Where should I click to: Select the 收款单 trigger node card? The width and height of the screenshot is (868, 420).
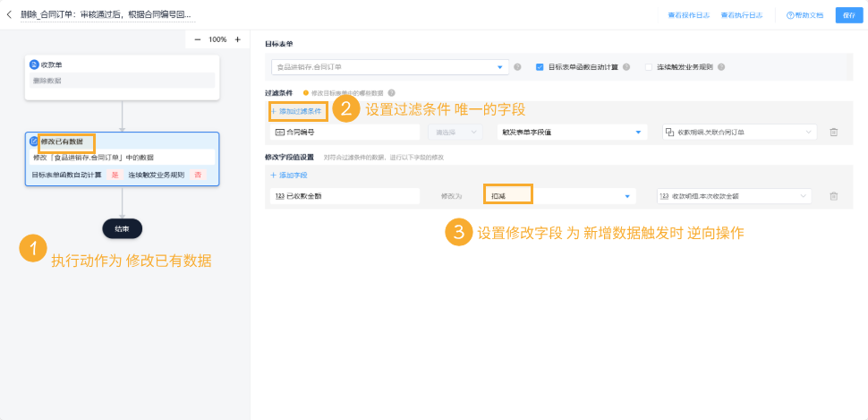click(122, 78)
